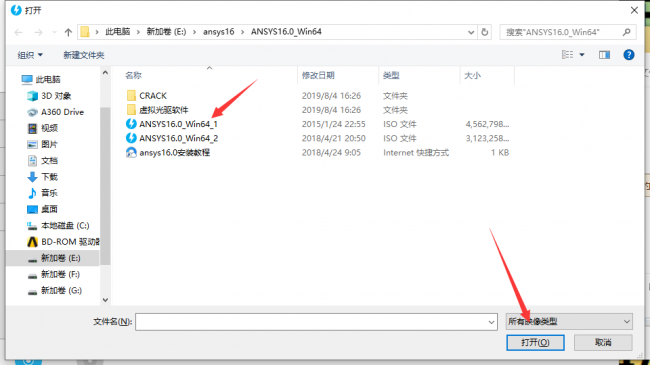Click ANSYS16.0_Win64 in the address path
This screenshot has height=365, width=650.
coord(286,32)
